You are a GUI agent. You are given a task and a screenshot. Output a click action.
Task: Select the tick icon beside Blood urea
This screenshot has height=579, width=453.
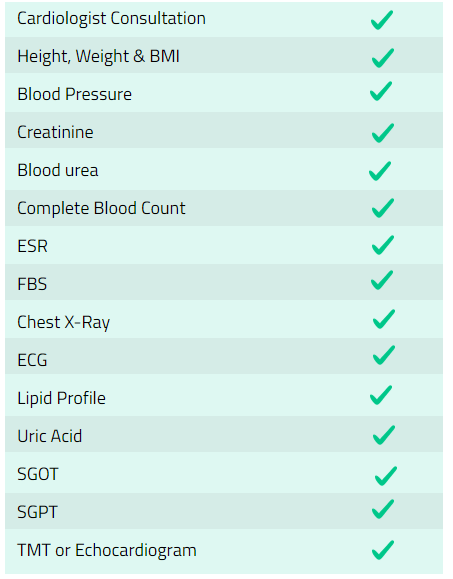pyautogui.click(x=380, y=171)
